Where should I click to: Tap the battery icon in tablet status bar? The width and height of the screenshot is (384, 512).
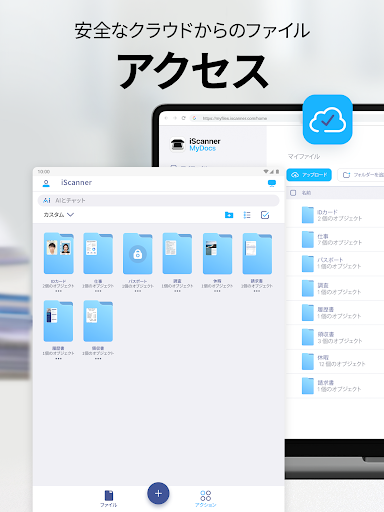[277, 172]
